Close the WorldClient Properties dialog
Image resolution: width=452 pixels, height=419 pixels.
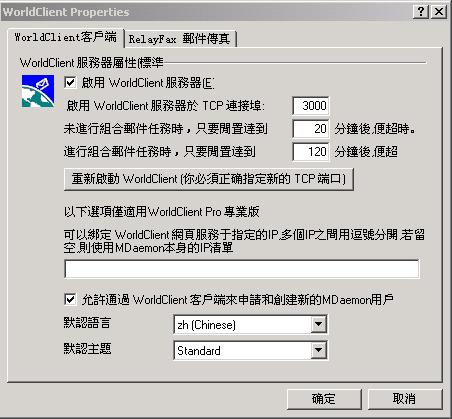pos(439,12)
